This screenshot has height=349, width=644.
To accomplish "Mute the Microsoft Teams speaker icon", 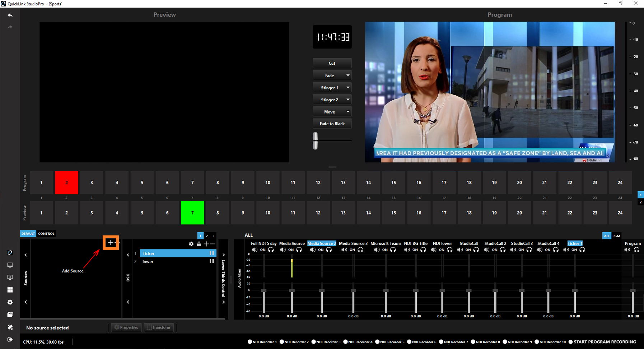I will point(376,250).
